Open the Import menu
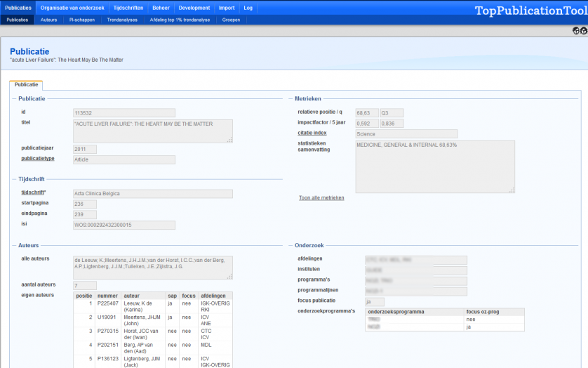Viewport: 588px width, 368px height. coord(227,8)
